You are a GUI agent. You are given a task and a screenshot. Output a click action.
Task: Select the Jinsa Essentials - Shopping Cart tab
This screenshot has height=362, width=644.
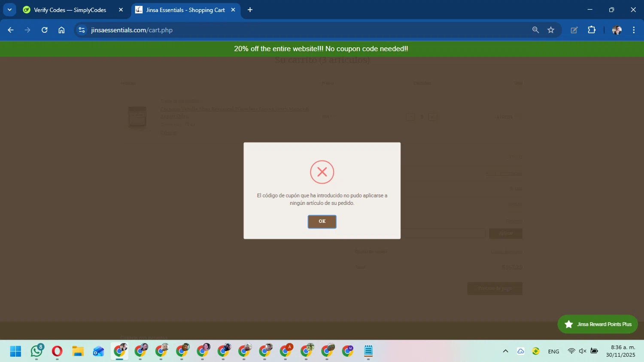click(x=185, y=10)
